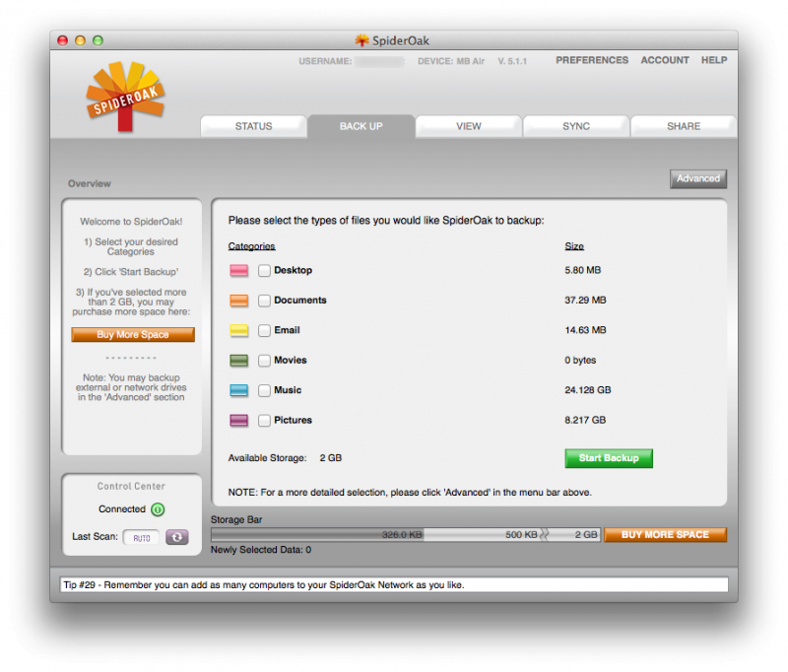Click the orange Documents category icon
Screen dimensions: 788x672
point(238,301)
